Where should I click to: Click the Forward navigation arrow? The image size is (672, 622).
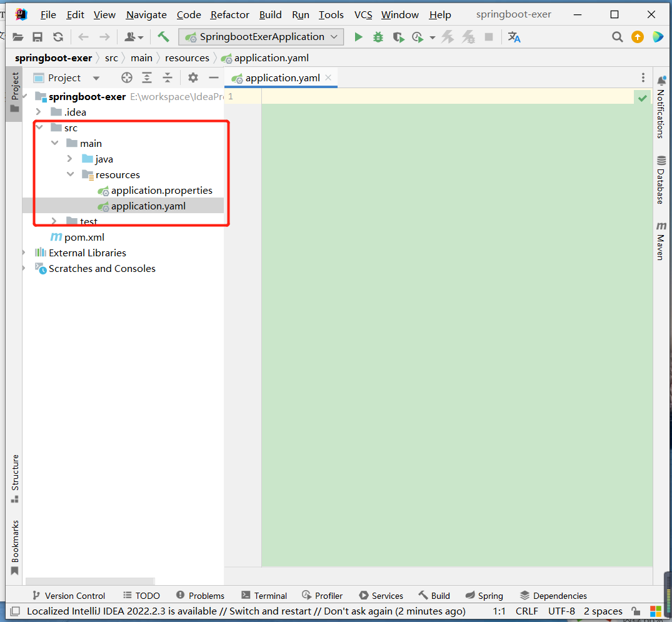point(104,38)
